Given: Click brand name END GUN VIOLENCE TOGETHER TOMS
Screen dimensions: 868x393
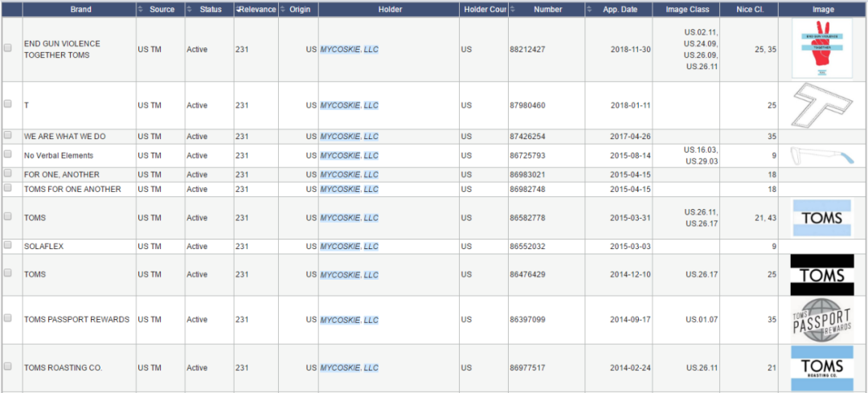Looking at the screenshot, I should 62,49.
